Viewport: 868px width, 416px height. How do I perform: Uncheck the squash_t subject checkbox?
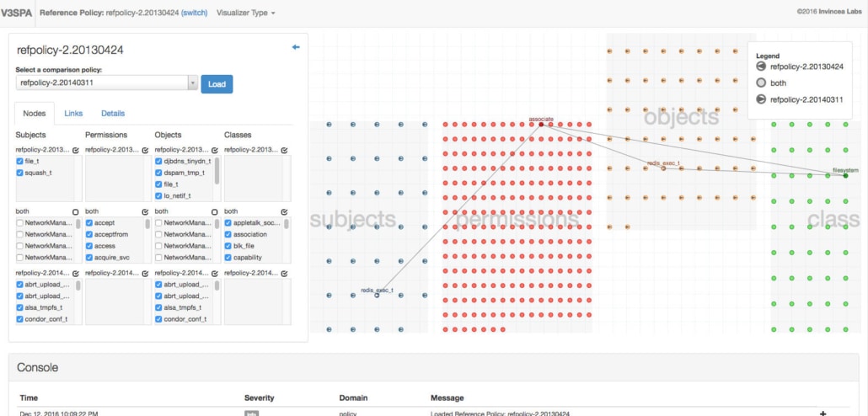pos(20,173)
